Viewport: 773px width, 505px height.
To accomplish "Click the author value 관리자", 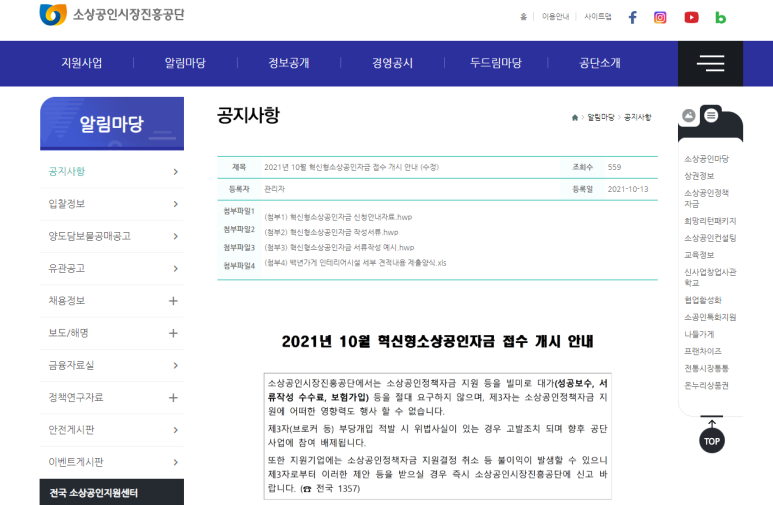I will 275,189.
